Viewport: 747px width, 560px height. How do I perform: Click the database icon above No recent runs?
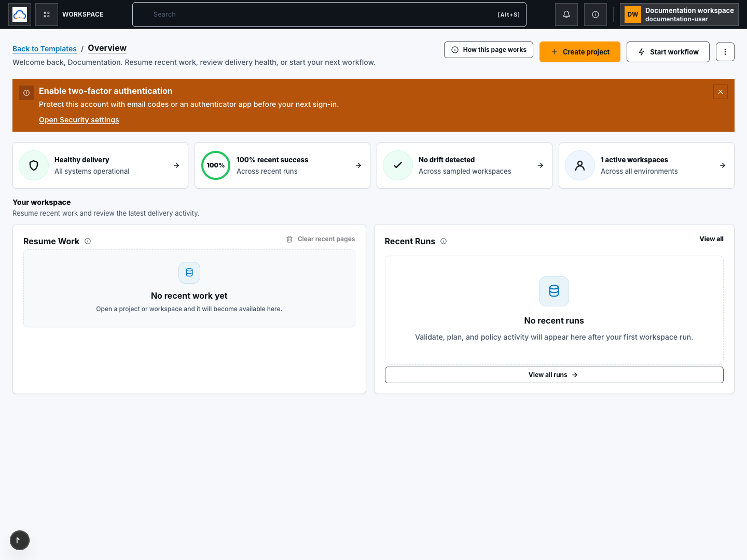click(554, 291)
